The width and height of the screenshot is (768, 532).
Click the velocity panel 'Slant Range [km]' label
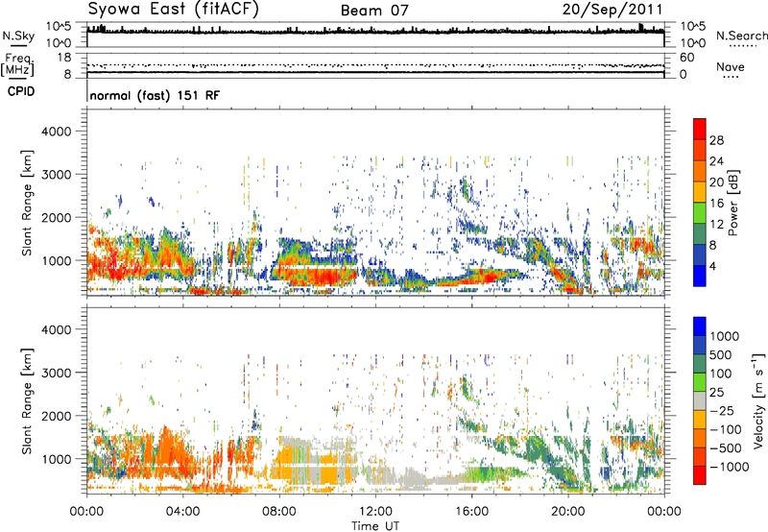click(x=27, y=401)
